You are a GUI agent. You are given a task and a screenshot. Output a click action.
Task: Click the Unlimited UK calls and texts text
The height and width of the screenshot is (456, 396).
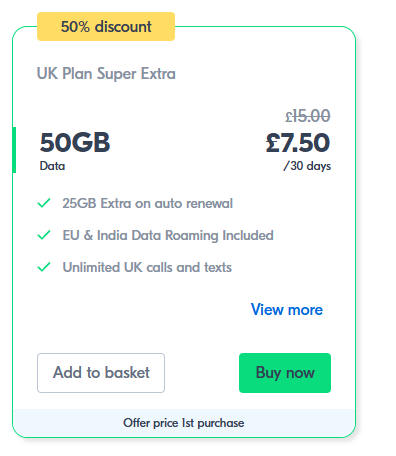[x=147, y=267]
